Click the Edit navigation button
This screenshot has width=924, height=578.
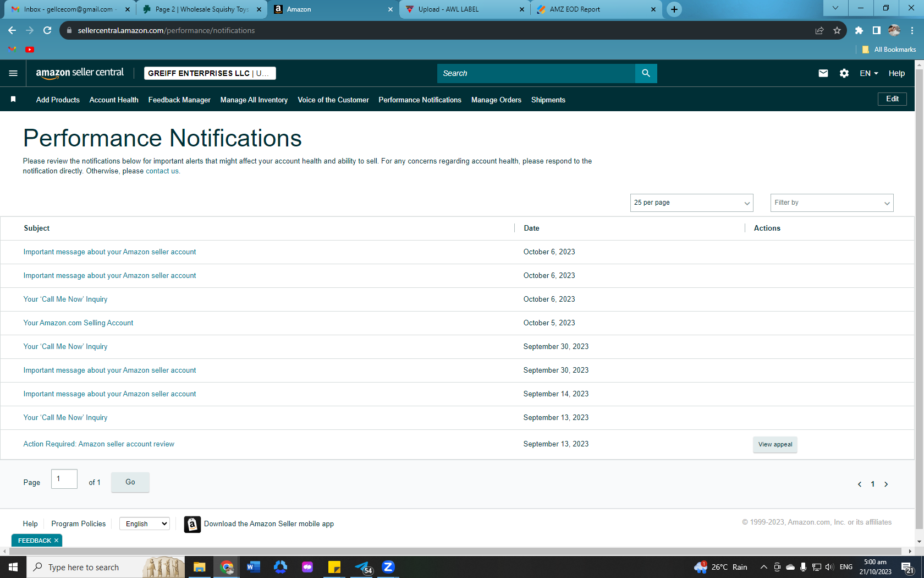[x=892, y=99]
